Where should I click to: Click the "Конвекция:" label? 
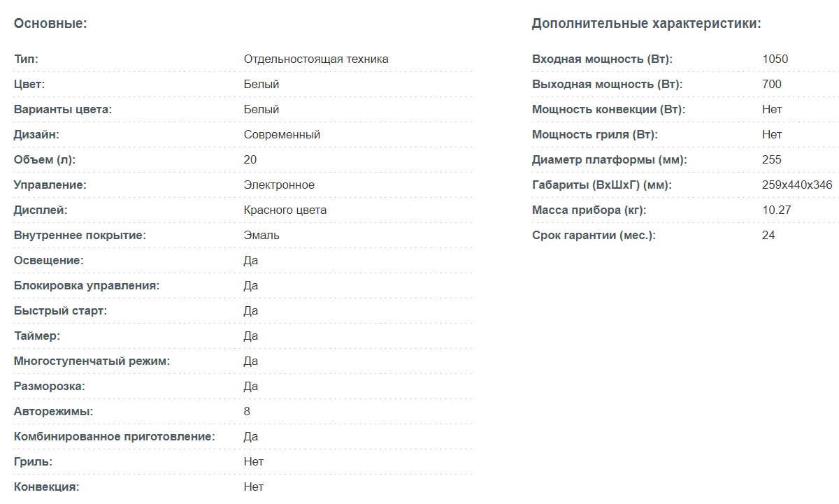tap(47, 487)
